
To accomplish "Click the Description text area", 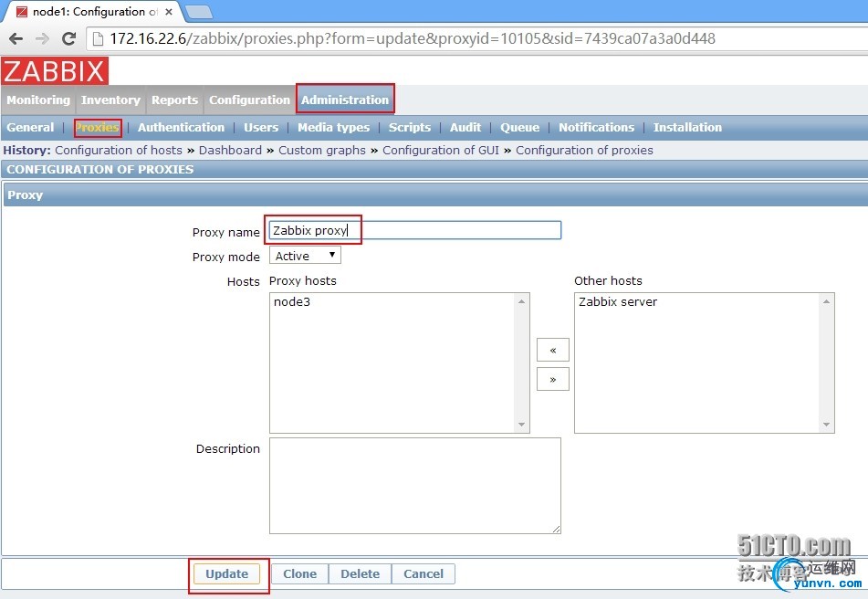I will (415, 486).
